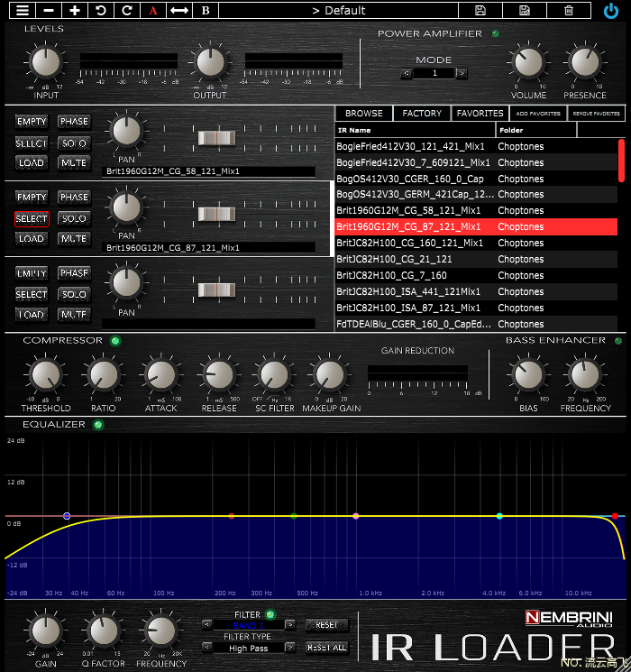Select the A comparison state

coord(153,10)
